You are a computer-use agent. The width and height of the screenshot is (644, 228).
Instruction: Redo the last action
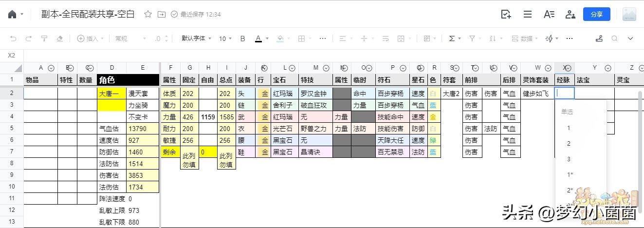pyautogui.click(x=29, y=38)
